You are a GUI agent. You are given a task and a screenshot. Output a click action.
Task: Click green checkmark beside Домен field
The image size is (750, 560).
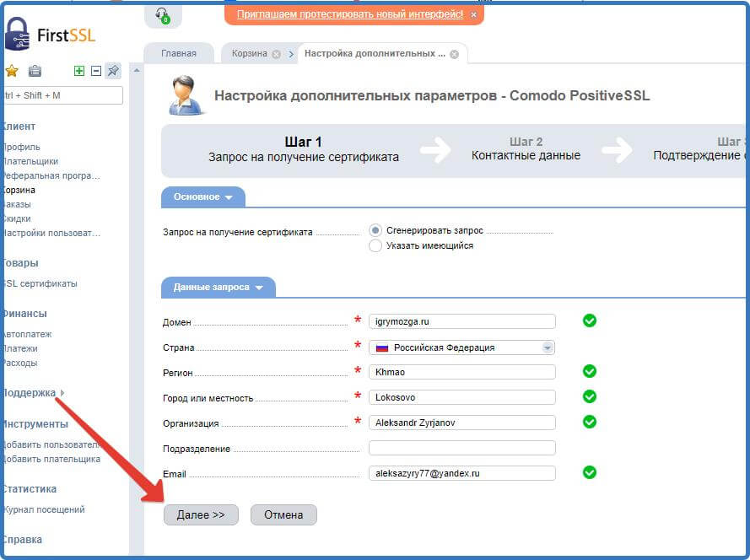[x=589, y=320]
